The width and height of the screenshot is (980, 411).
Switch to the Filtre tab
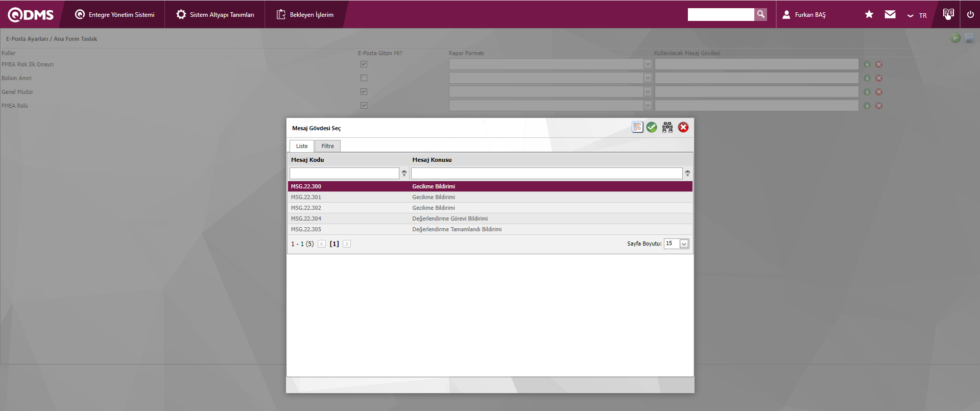pyautogui.click(x=327, y=146)
